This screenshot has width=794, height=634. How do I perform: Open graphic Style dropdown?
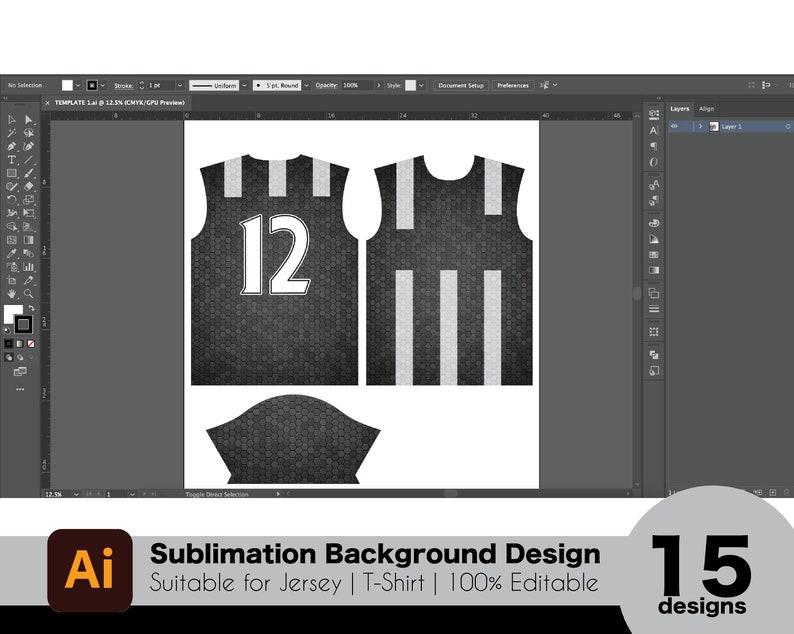pyautogui.click(x=421, y=86)
